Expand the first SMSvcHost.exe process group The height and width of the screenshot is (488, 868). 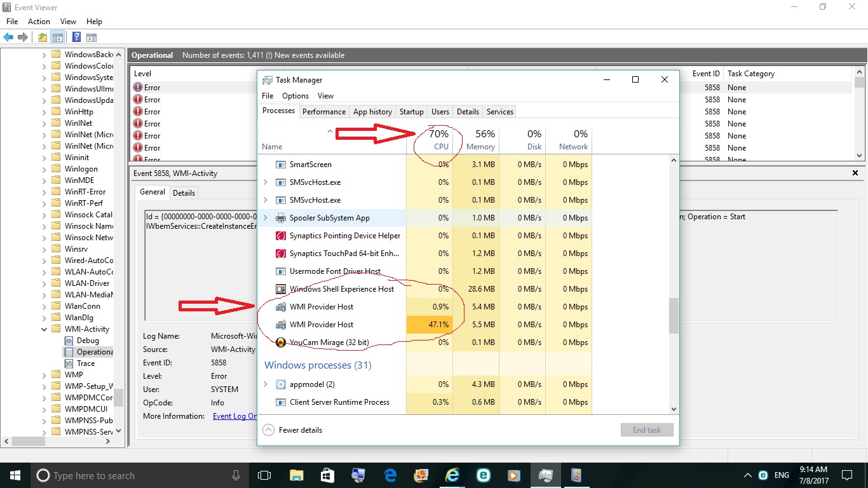pos(266,182)
